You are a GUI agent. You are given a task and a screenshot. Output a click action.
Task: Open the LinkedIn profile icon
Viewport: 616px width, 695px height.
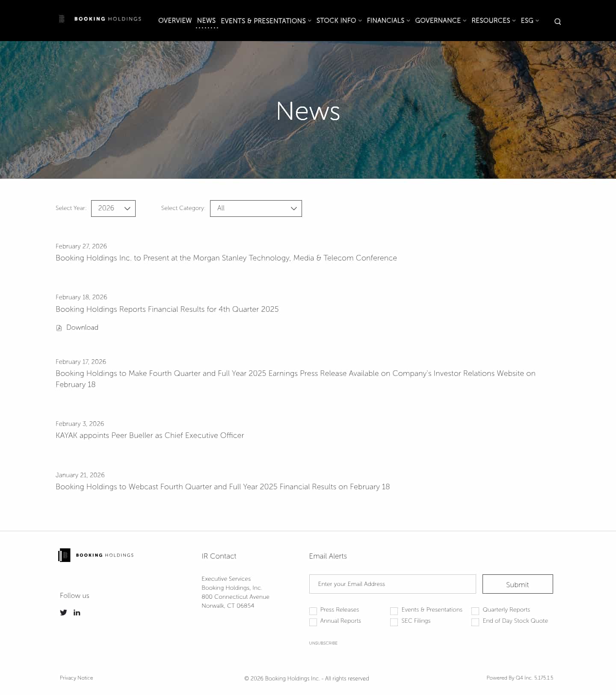click(x=77, y=612)
